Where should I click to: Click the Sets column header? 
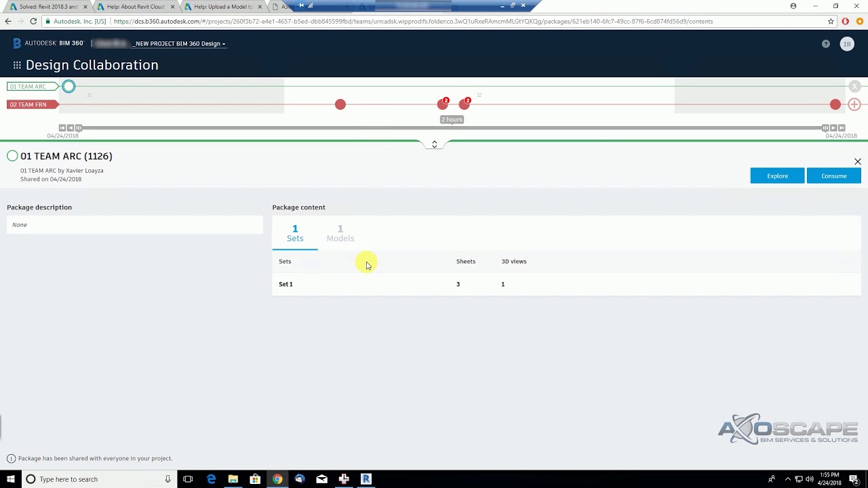pos(285,262)
